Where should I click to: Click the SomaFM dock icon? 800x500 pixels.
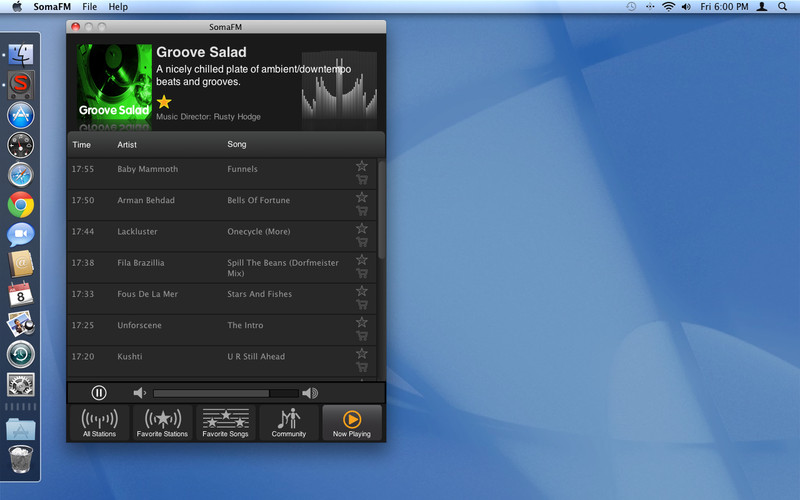pyautogui.click(x=21, y=85)
